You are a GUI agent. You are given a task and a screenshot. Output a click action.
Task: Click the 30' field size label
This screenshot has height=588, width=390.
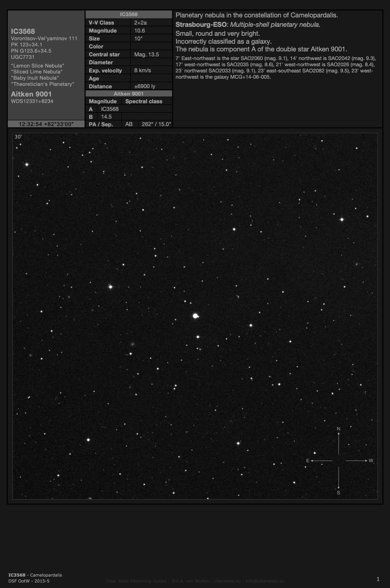tap(18, 137)
